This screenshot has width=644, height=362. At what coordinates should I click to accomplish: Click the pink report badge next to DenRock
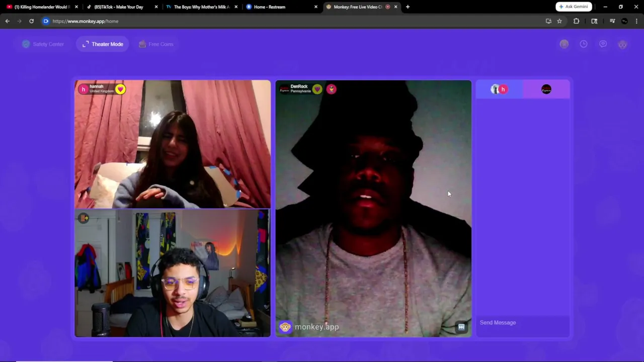(x=331, y=89)
